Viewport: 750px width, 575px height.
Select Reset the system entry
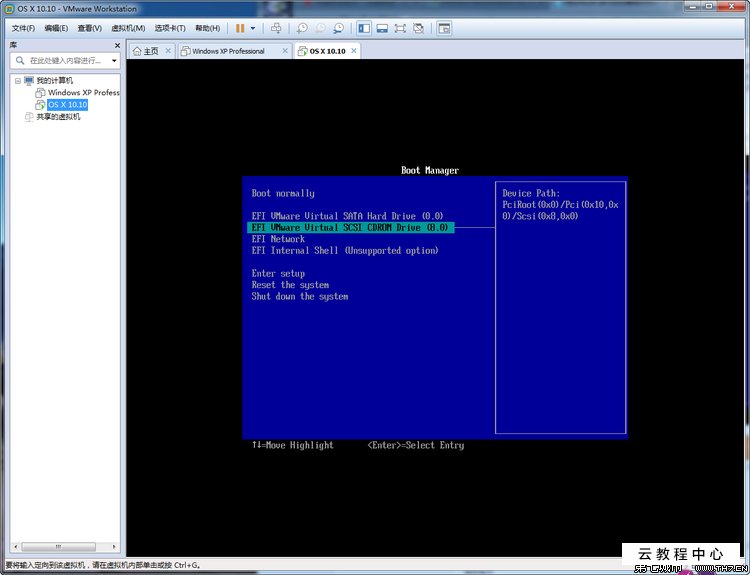(290, 285)
